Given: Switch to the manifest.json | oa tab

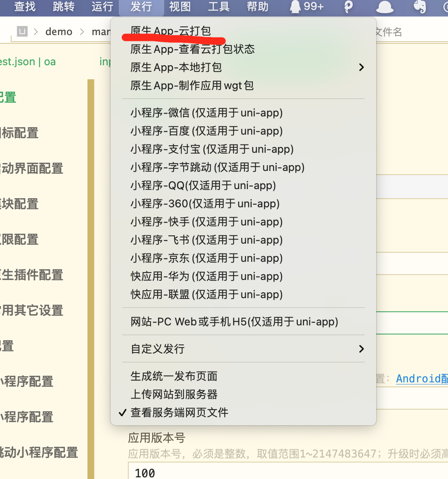Looking at the screenshot, I should click(x=28, y=62).
